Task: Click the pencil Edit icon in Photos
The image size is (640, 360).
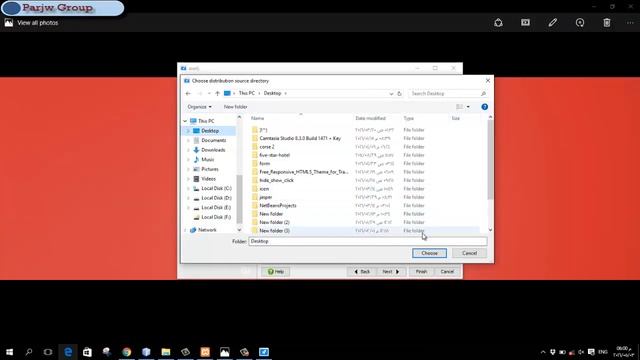Action: click(x=553, y=23)
